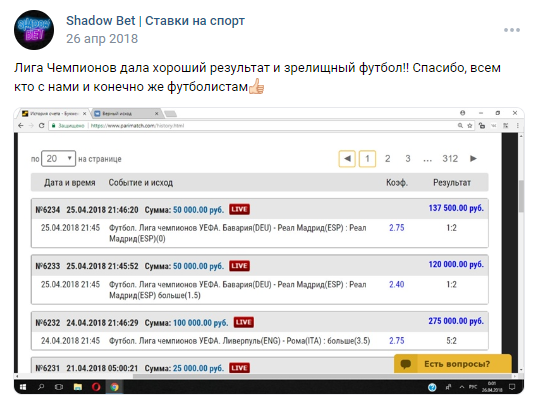
Task: Go to the previous page with left arrow
Action: [347, 159]
